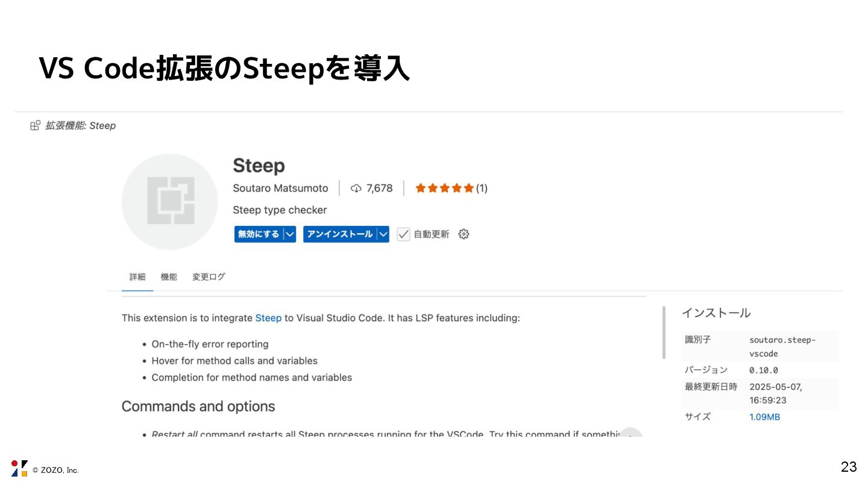
Task: Click the Soutaro Matsumoto publisher name
Action: [x=280, y=189]
